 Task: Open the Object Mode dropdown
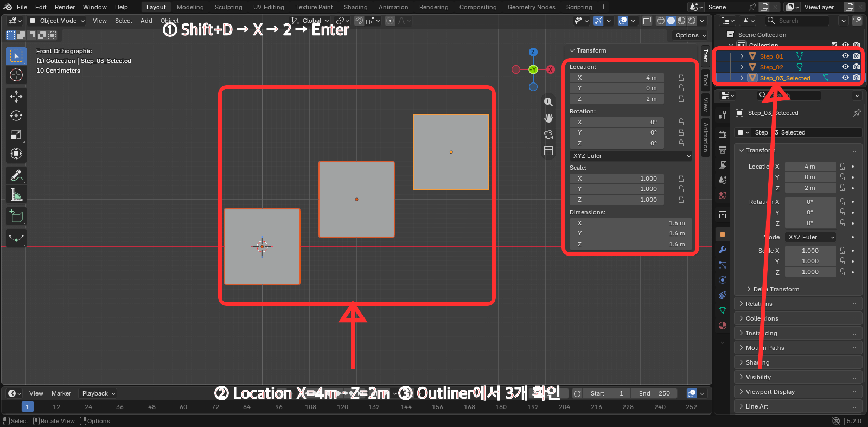[x=57, y=21]
